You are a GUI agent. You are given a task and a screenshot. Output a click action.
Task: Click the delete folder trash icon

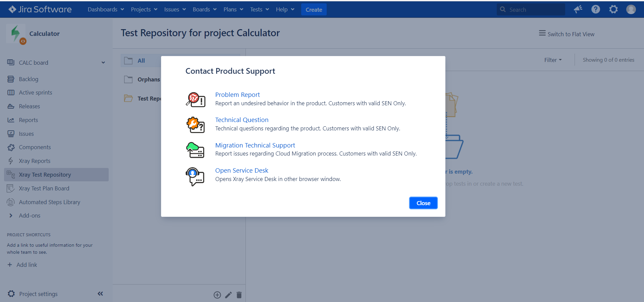pyautogui.click(x=239, y=295)
